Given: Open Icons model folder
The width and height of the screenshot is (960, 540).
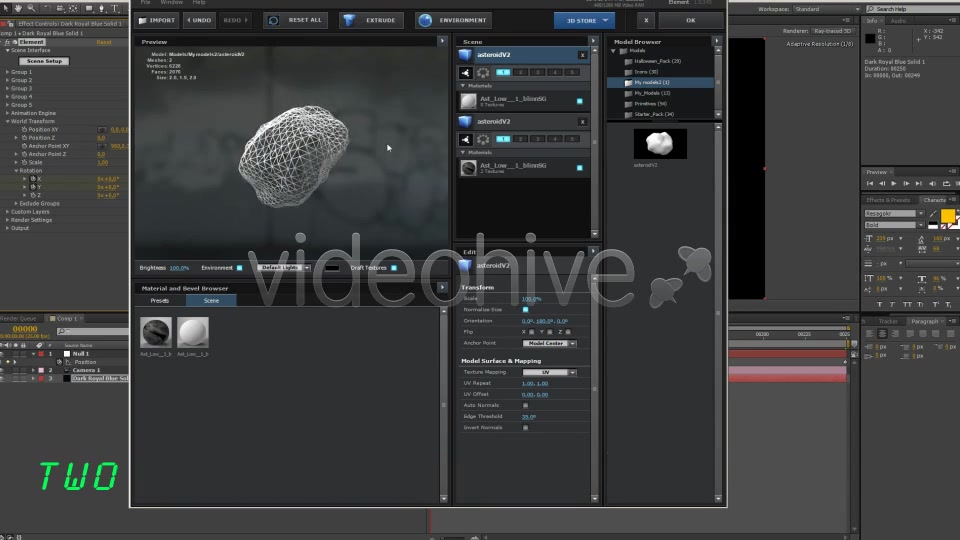Looking at the screenshot, I should click(645, 72).
